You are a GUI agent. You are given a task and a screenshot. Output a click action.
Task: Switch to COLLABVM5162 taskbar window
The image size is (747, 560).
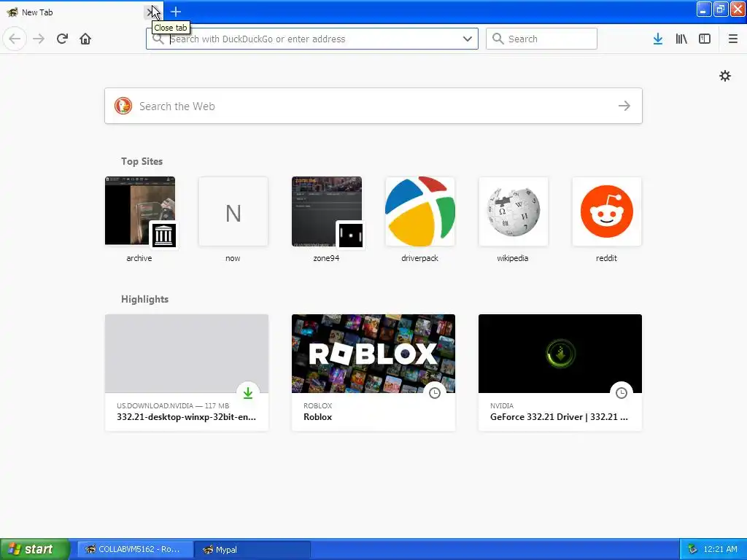point(135,549)
